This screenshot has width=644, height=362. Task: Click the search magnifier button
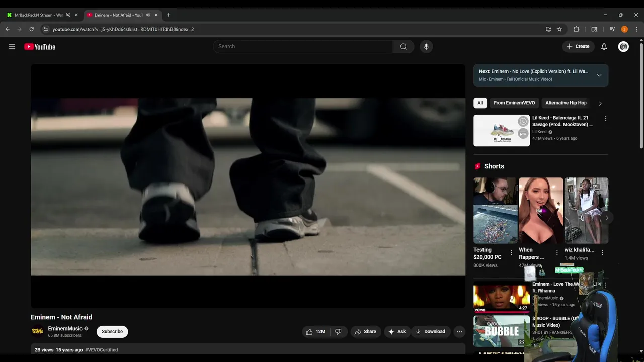tap(403, 47)
